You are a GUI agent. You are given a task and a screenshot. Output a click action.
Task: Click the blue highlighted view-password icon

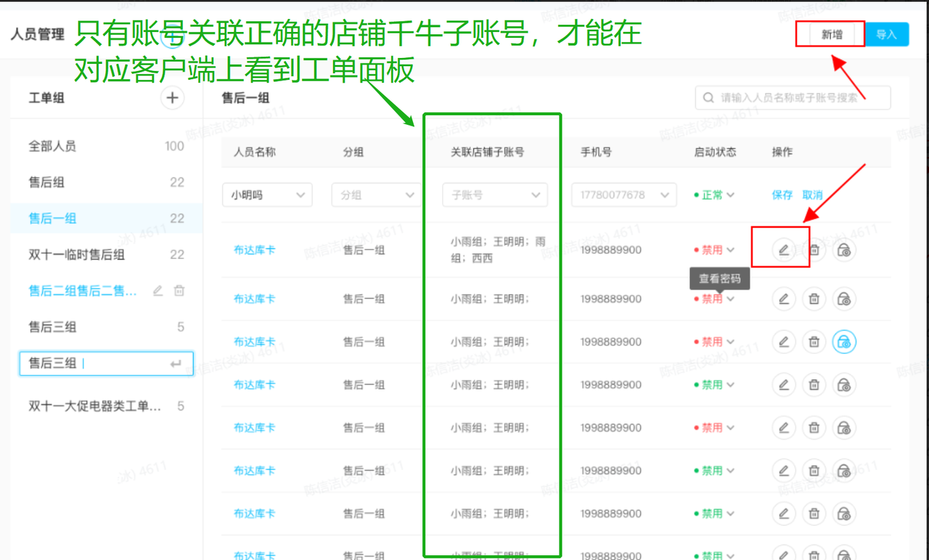click(845, 342)
